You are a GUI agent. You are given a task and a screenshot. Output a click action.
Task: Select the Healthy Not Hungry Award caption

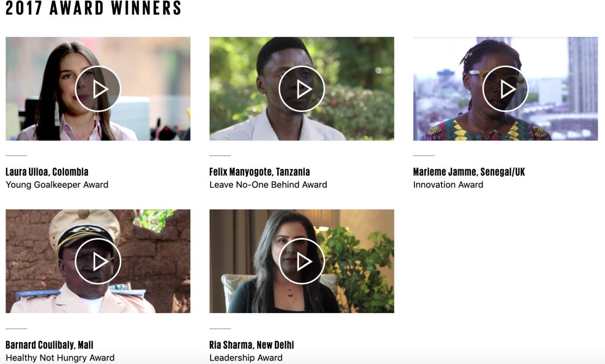60,358
